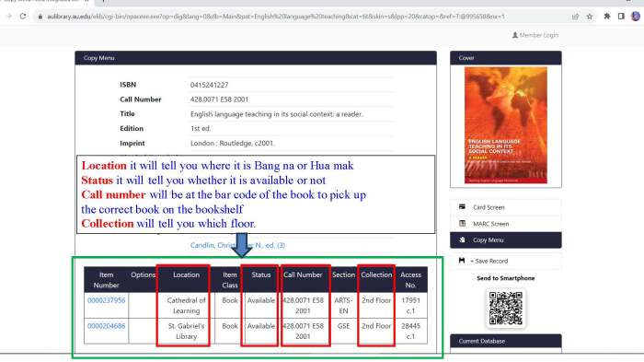Screen dimensions: 644x362
Task: Click the share page icon in address bar
Action: [575, 17]
